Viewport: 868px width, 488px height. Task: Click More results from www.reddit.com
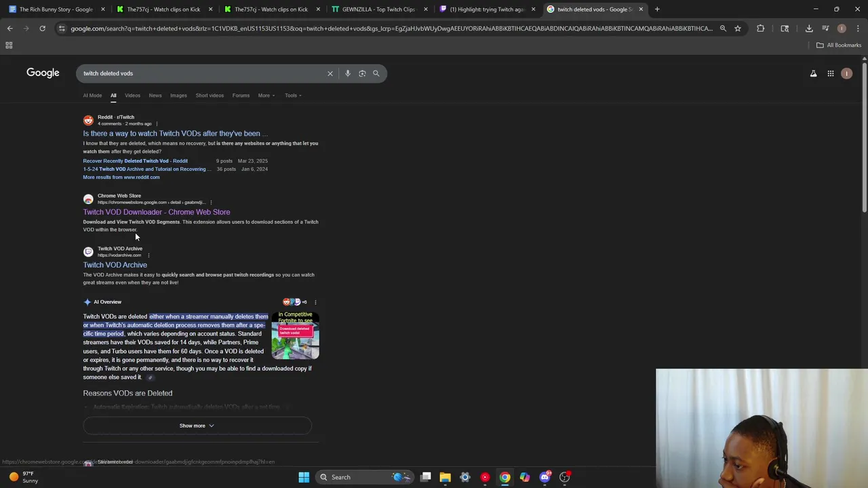point(121,178)
